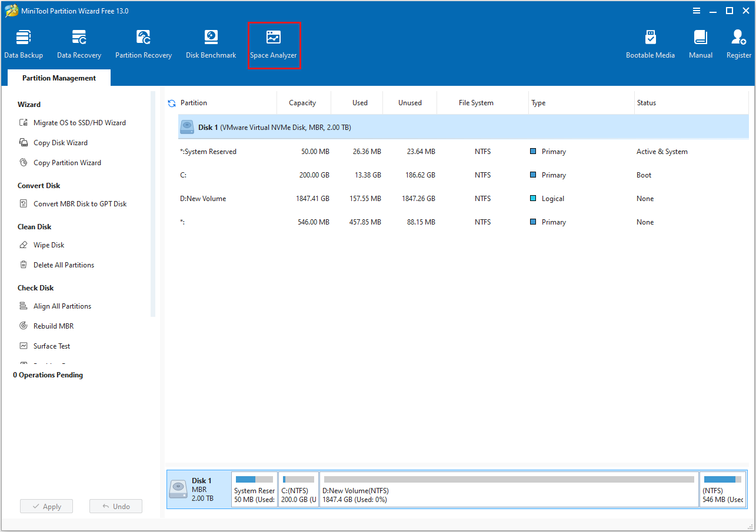This screenshot has width=756, height=532.
Task: Select the *:System Reserved partition row
Action: pos(464,152)
